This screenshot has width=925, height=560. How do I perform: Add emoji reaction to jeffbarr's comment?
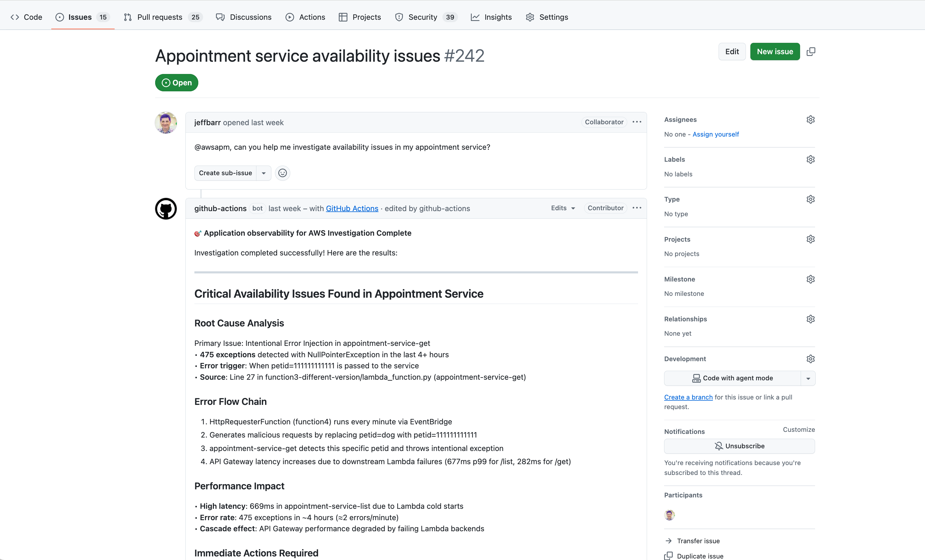pos(282,173)
